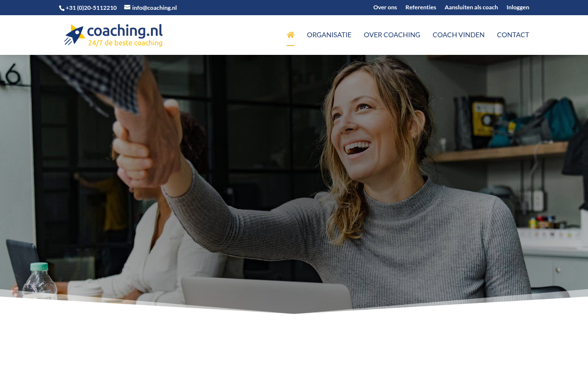Select COACH VINDEN in the navigation
The image size is (588, 392).
click(x=459, y=35)
